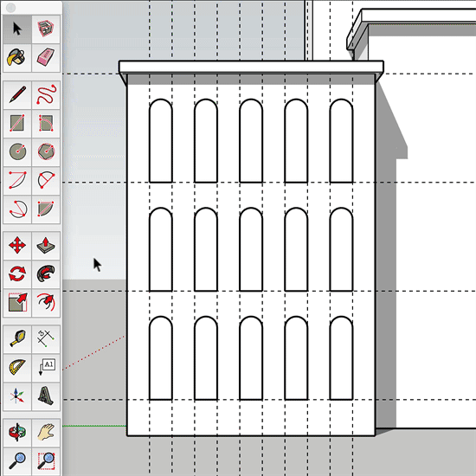Select the Text label A1 tool

[x=46, y=367]
